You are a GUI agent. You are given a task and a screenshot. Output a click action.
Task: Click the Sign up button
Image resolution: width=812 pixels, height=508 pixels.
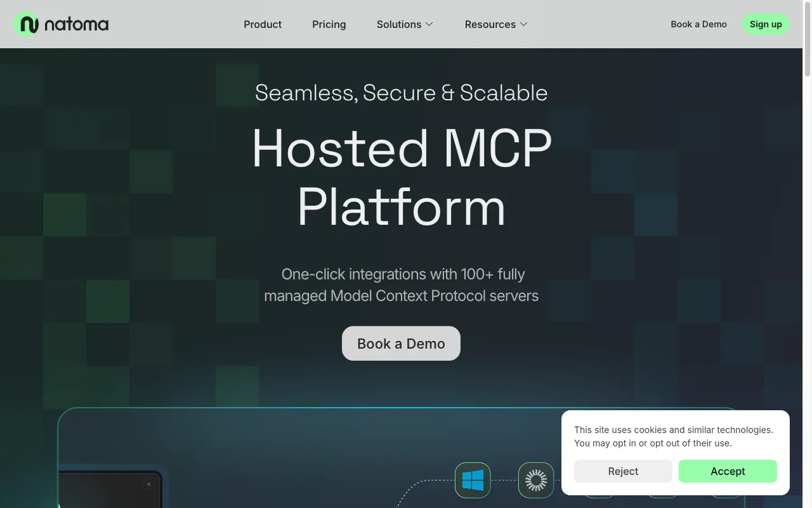pyautogui.click(x=766, y=24)
